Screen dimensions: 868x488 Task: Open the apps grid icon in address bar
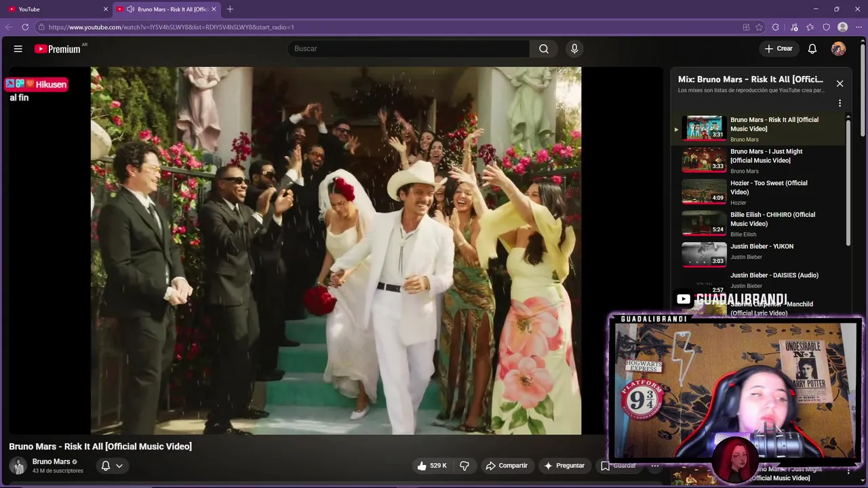pos(746,27)
